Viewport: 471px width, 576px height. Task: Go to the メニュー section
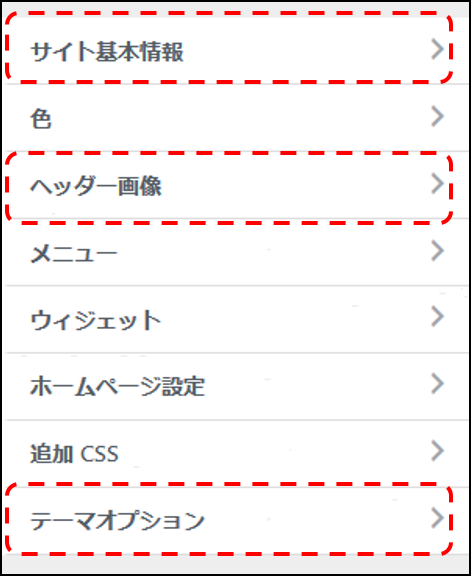pos(73,253)
